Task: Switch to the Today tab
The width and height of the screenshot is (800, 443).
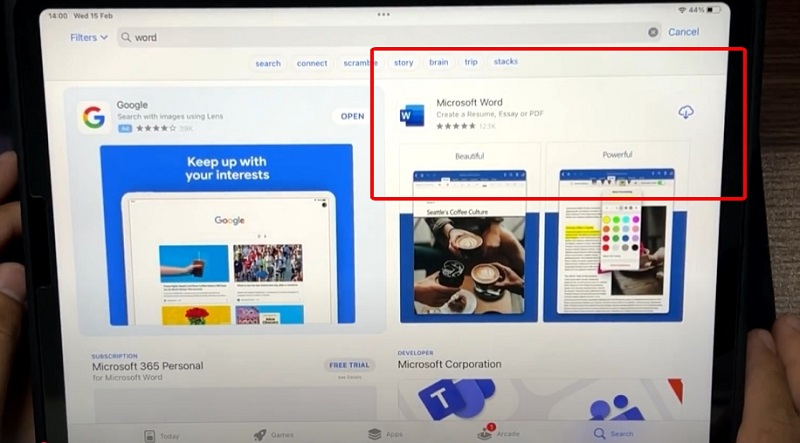Action: (162, 436)
